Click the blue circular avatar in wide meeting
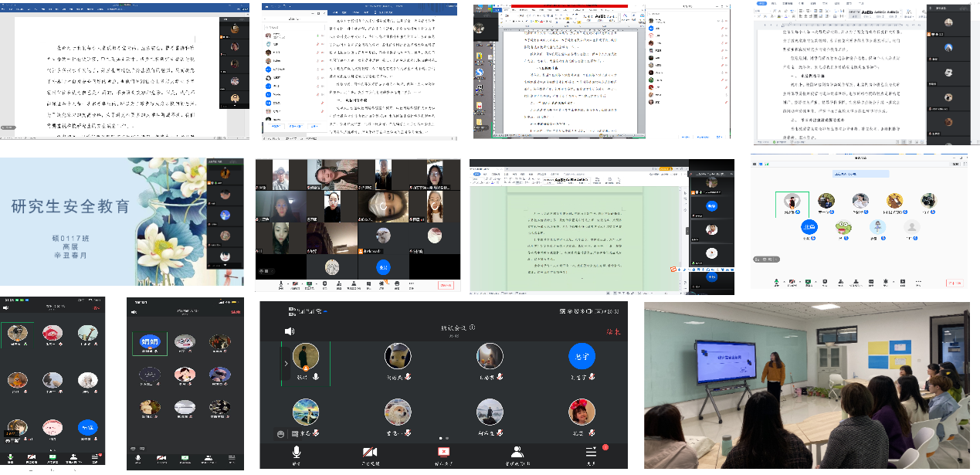Viewport: 980px width, 475px height. click(x=582, y=356)
